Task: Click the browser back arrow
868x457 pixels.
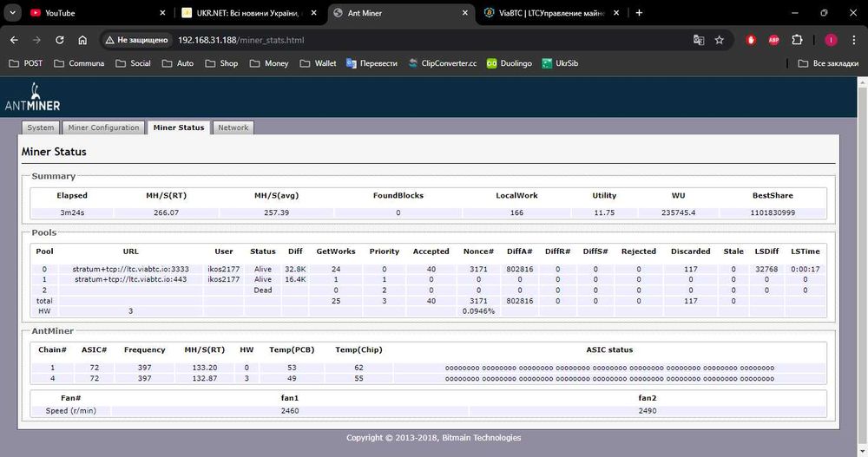Action: [x=14, y=40]
